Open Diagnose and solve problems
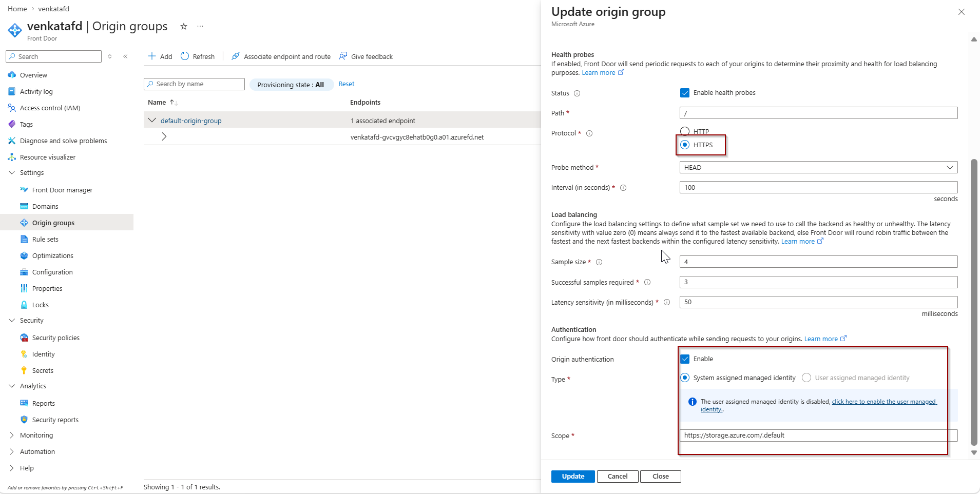Viewport: 980px width, 495px height. click(x=63, y=141)
